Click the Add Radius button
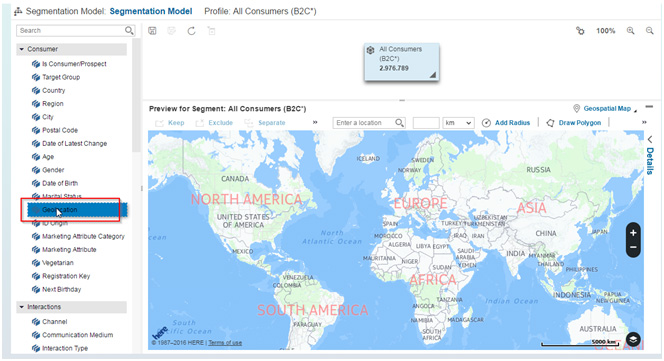 pos(506,122)
